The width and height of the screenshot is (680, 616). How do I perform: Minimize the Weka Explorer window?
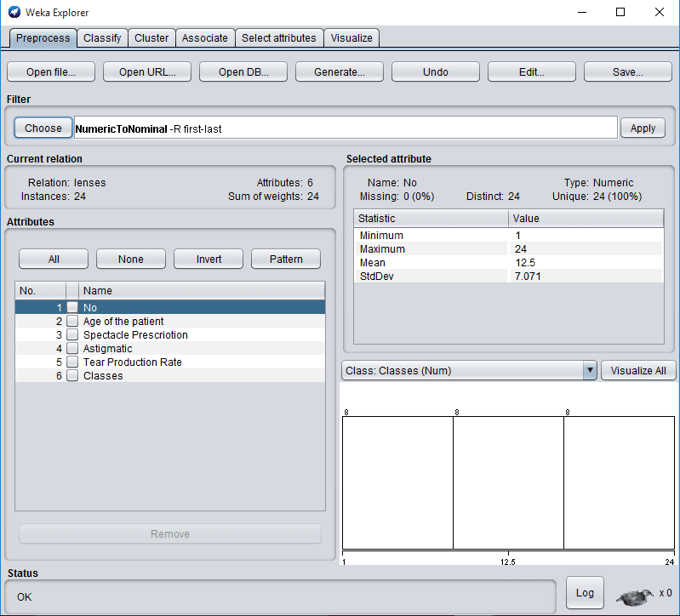pyautogui.click(x=582, y=12)
